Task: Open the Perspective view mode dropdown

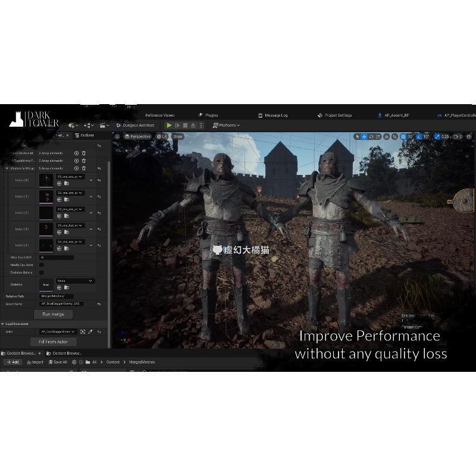Action: pos(137,137)
